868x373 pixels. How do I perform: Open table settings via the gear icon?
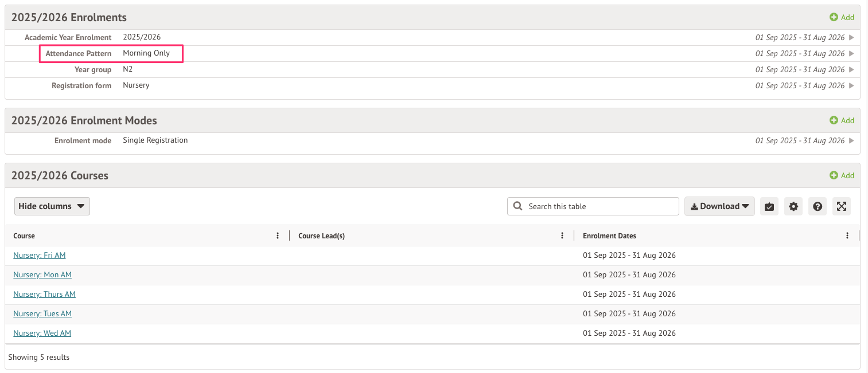[793, 206]
